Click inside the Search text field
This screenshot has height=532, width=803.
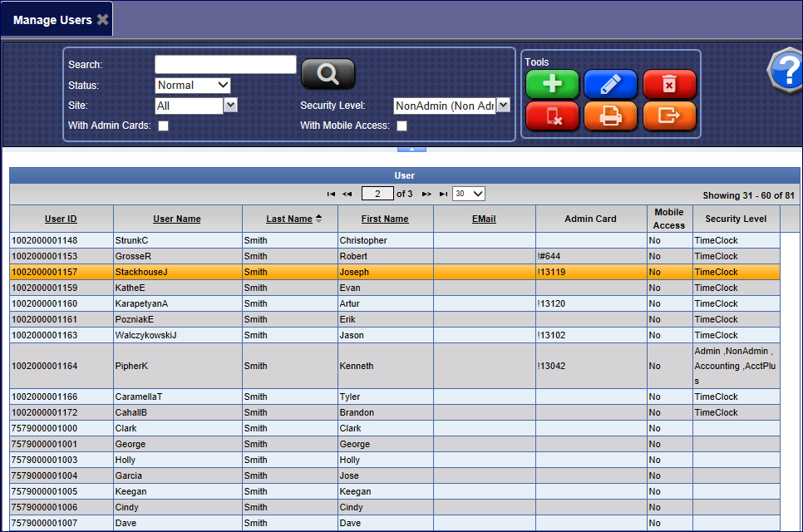coord(225,65)
